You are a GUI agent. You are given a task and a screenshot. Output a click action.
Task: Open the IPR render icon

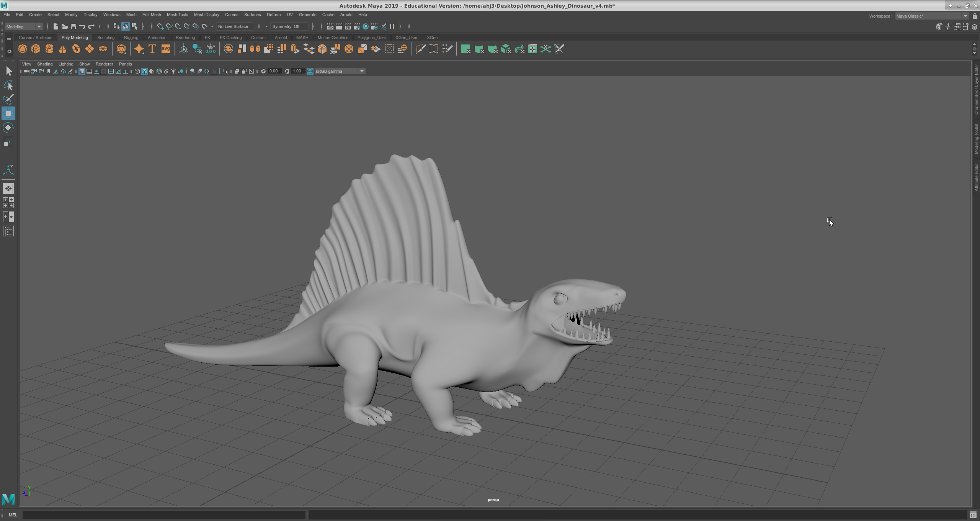coord(348,26)
